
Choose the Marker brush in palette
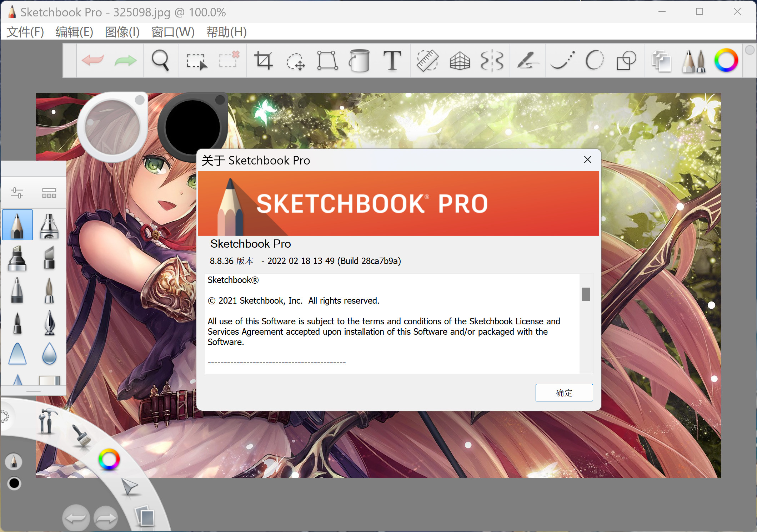(x=17, y=258)
